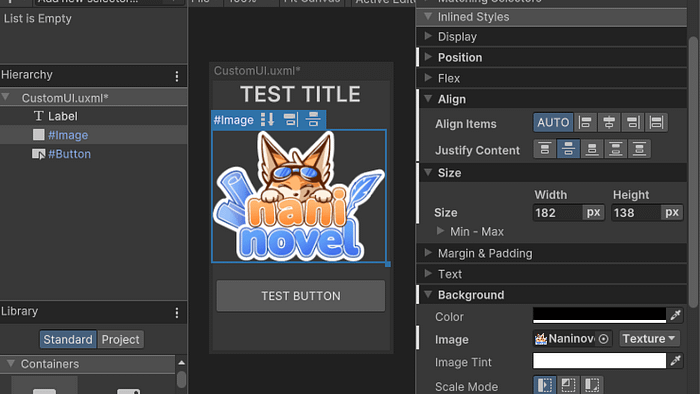The width and height of the screenshot is (700, 394).
Task: Click the #Image header label in canvas
Action: click(x=233, y=120)
